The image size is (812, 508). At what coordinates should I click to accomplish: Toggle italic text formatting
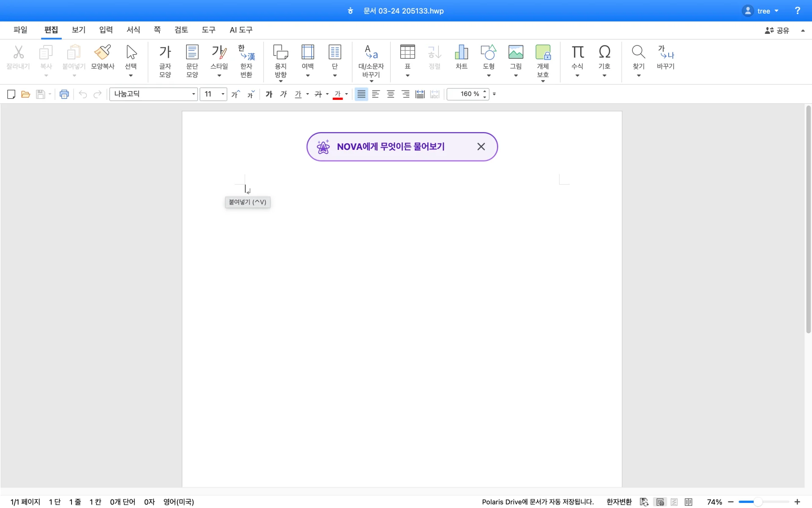point(283,94)
